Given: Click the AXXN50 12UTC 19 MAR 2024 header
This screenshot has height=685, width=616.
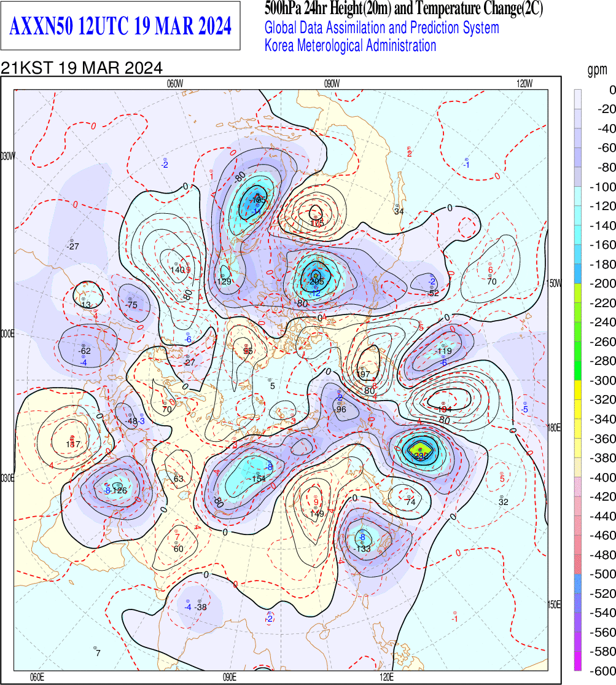Looking at the screenshot, I should 120,26.
